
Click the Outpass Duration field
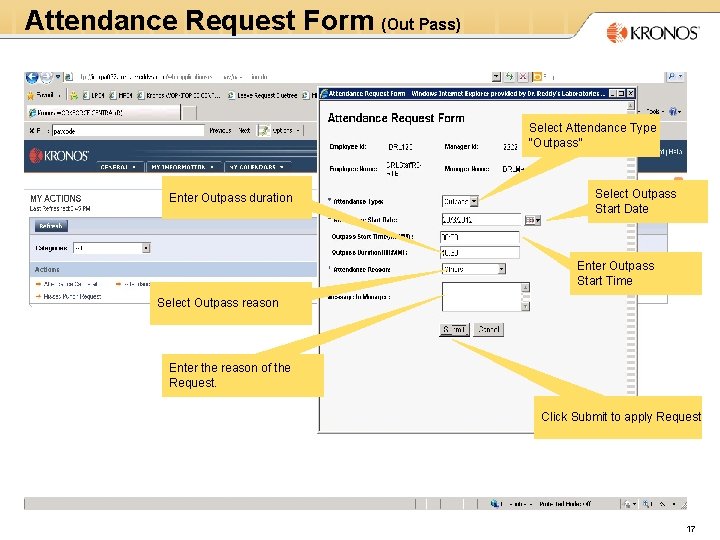point(480,253)
